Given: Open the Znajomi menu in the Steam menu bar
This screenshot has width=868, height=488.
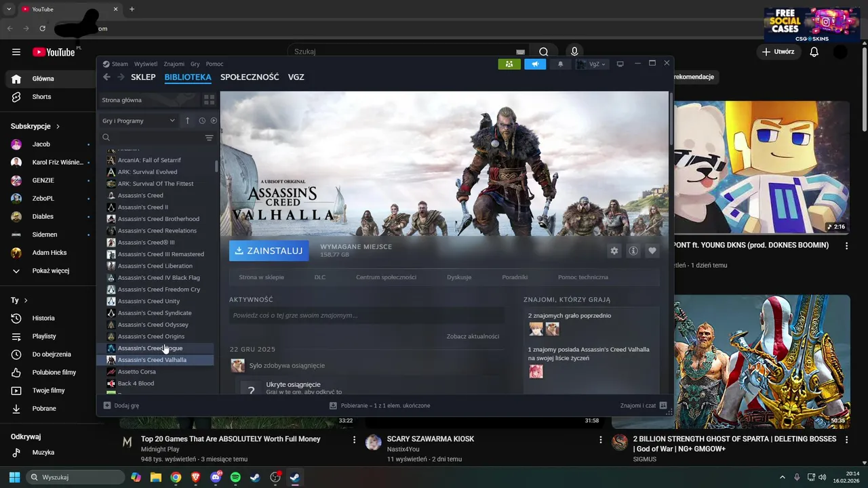Looking at the screenshot, I should point(174,64).
